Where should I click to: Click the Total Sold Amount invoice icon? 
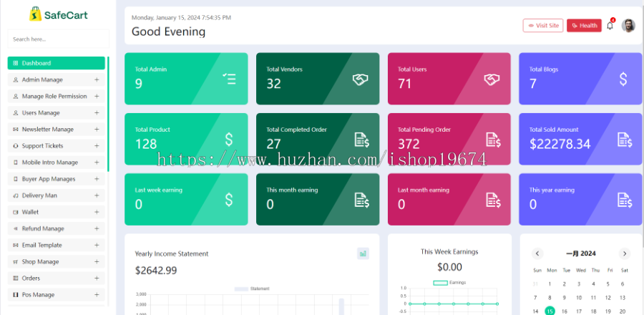pyautogui.click(x=625, y=140)
